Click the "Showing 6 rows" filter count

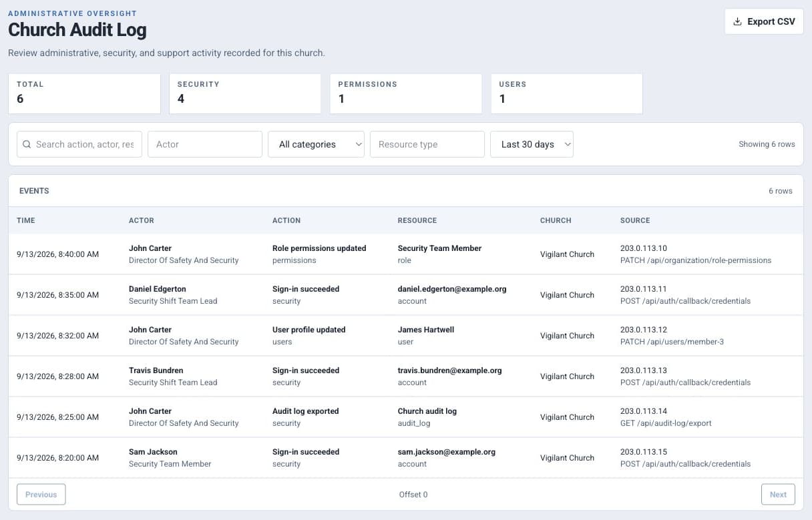click(767, 144)
